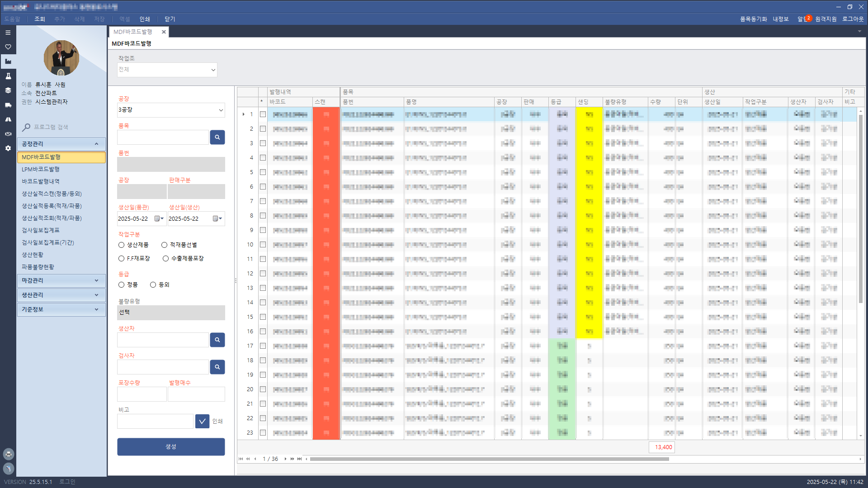The width and height of the screenshot is (868, 488).
Task: Check the checkbox in row 1
Action: 263,114
